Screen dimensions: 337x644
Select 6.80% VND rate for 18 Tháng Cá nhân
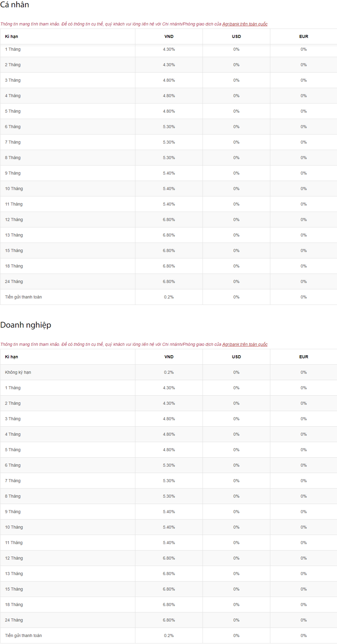169,266
